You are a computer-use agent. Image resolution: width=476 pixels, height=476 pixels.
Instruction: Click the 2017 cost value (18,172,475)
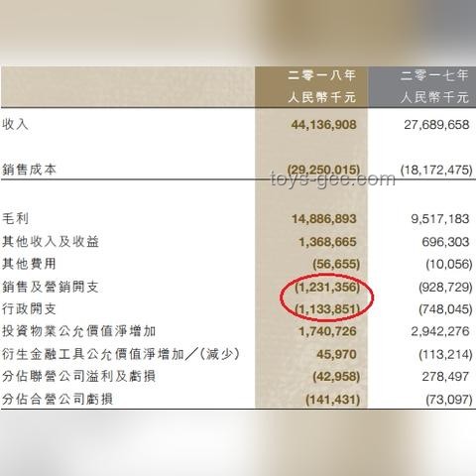point(436,170)
